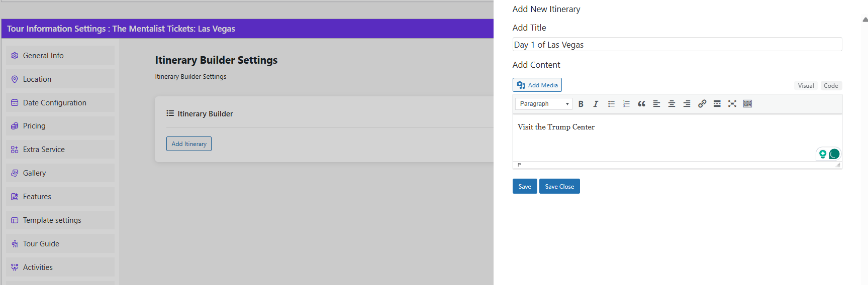Enter fullscreen editor mode
Image resolution: width=868 pixels, height=285 pixels.
click(x=732, y=104)
